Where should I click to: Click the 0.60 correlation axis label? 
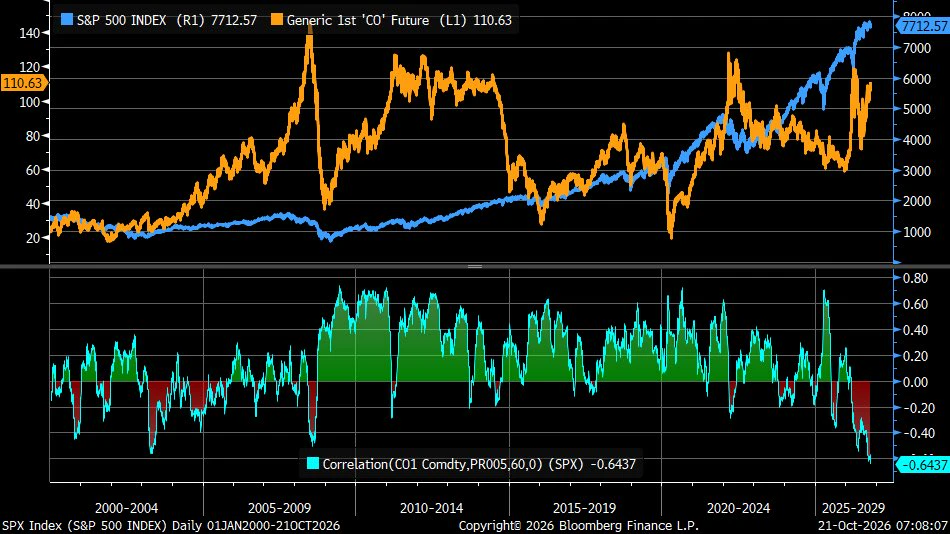[915, 304]
